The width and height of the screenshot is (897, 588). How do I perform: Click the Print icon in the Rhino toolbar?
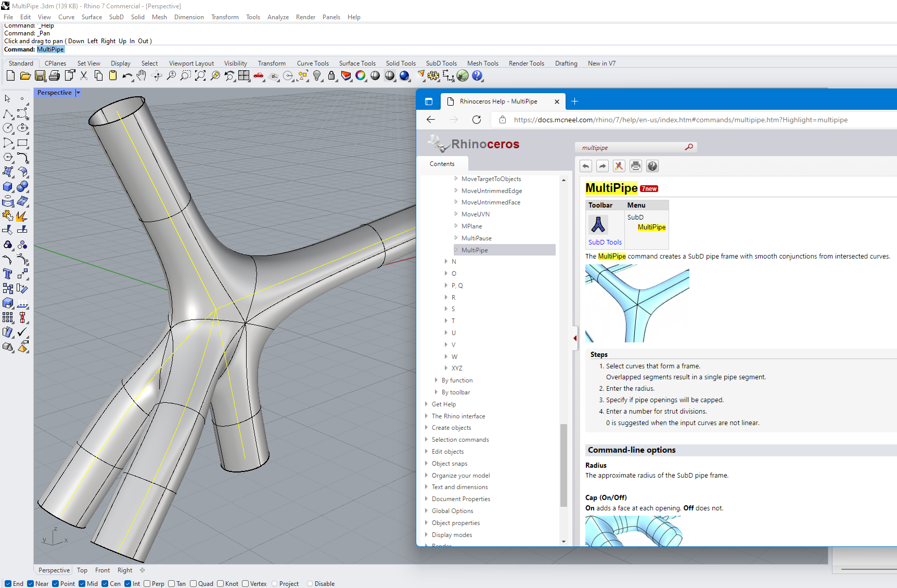click(54, 76)
